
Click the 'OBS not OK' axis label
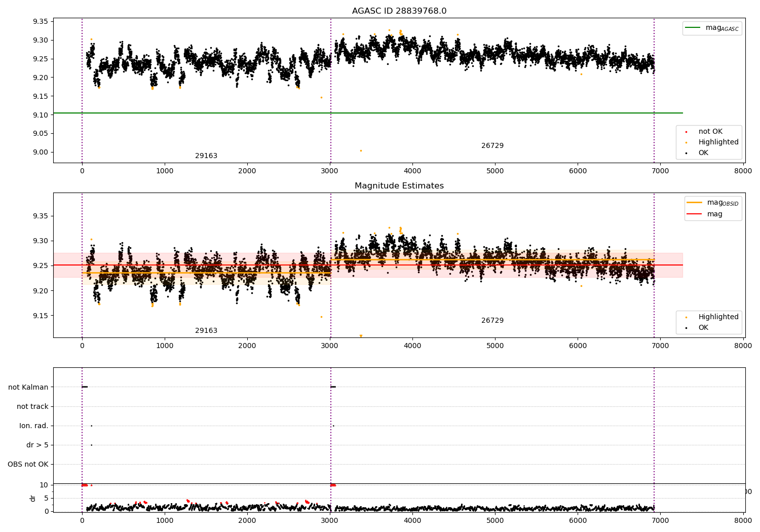(x=28, y=464)
